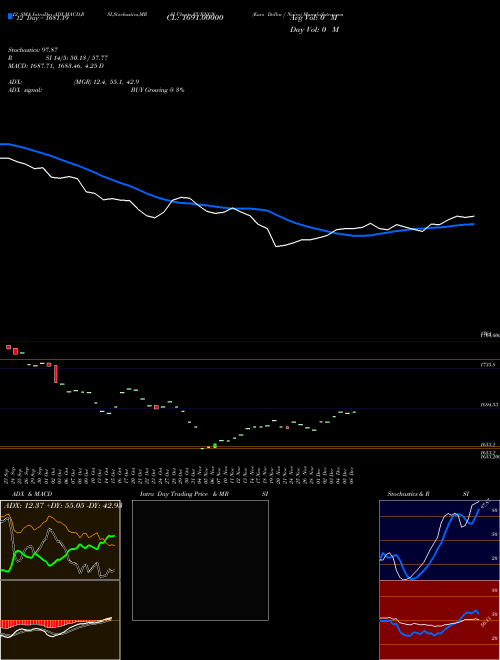Click the thick blue moving average line's end

(474, 224)
